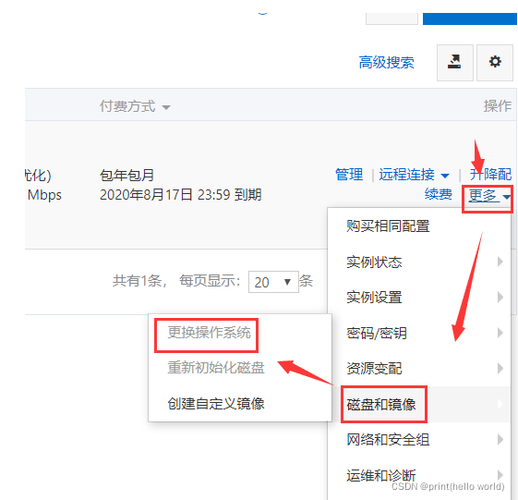The height and width of the screenshot is (500, 518).
Task: Open 高级搜索 advanced search link
Action: pyautogui.click(x=386, y=62)
